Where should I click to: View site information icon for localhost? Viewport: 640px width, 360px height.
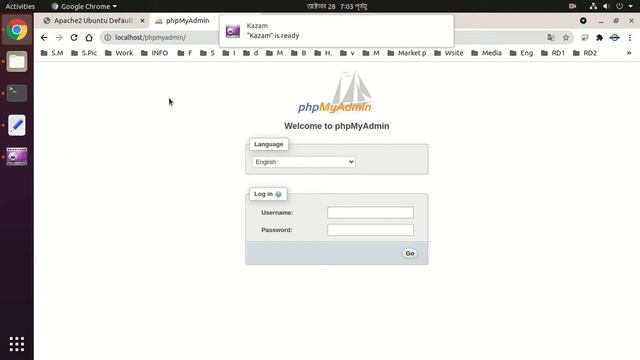(x=107, y=38)
